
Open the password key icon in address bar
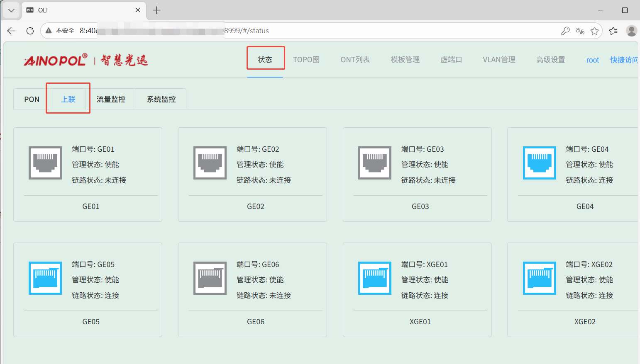[x=565, y=31]
